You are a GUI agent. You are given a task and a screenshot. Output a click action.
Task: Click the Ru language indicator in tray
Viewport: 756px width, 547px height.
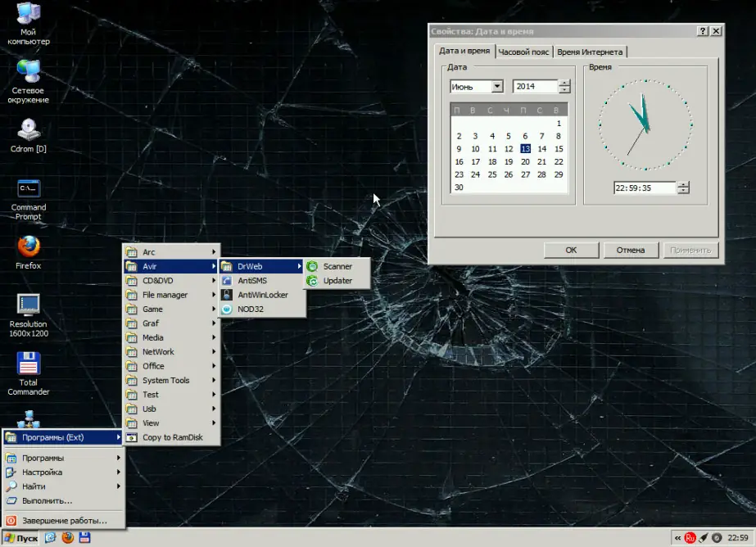point(690,538)
